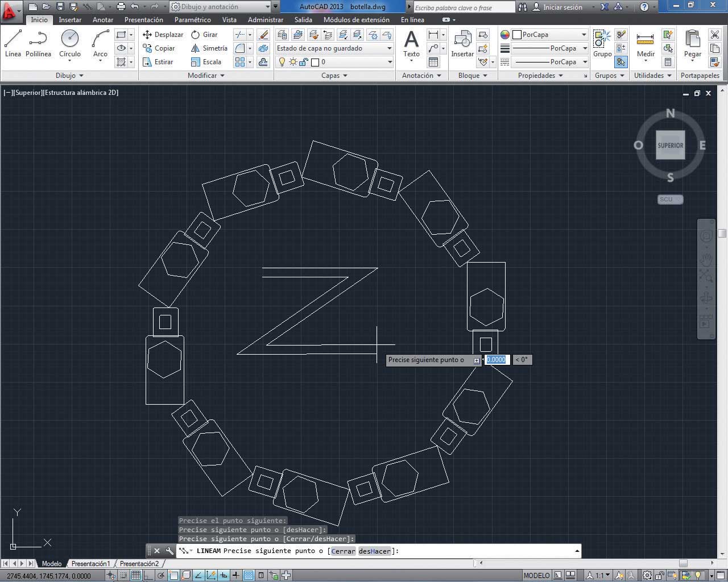Expand the Capas panel
Screen dimensions: 728x582
334,75
